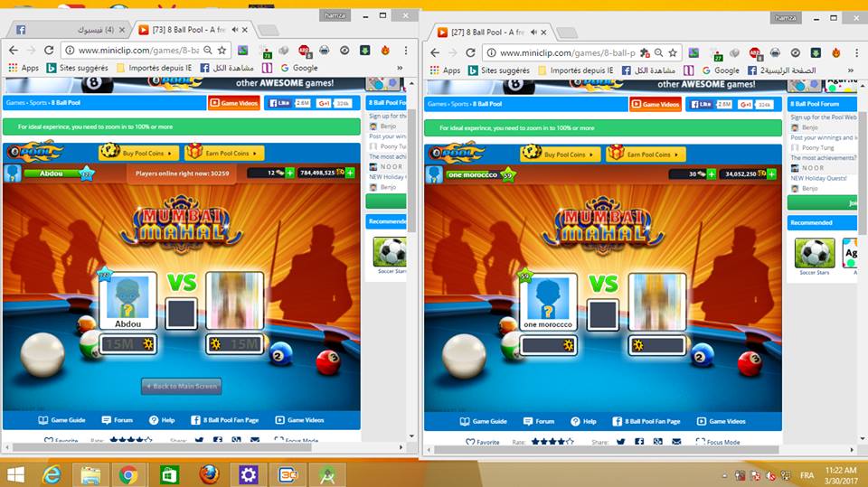This screenshot has width=868, height=487.
Task: Open Soccer Stars thumbnail in right window
Action: [815, 253]
